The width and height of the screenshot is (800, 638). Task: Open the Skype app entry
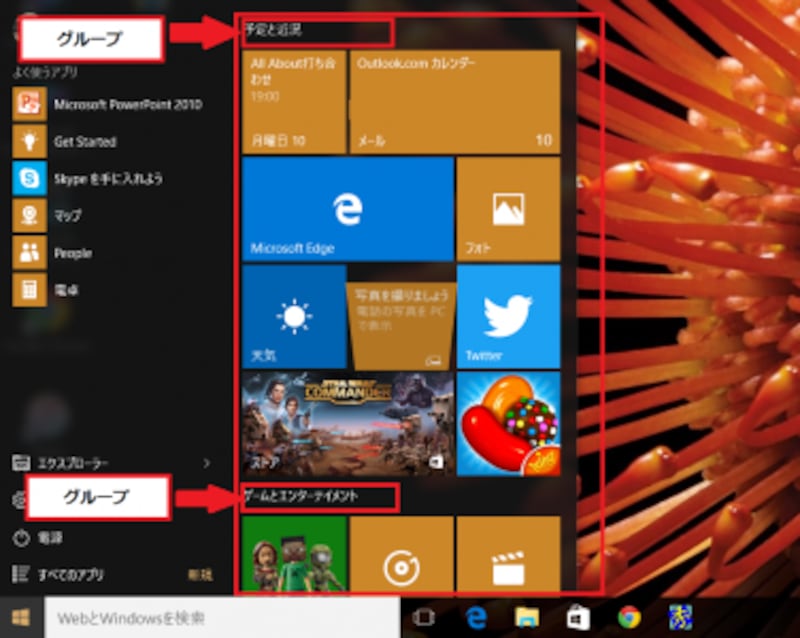(x=88, y=179)
